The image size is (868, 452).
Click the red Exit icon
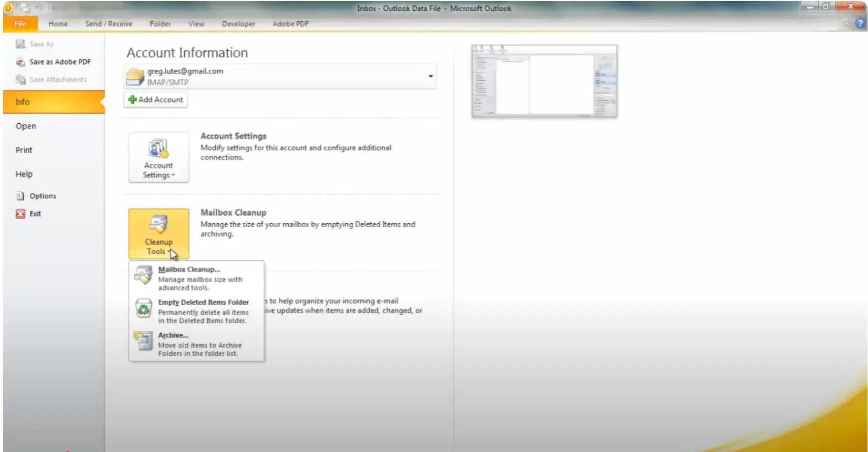point(20,214)
